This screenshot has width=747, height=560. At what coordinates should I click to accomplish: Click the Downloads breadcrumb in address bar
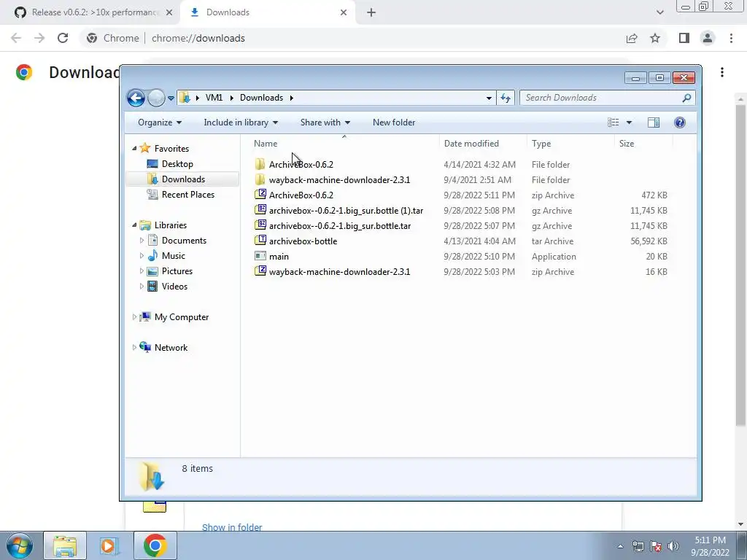tap(262, 98)
